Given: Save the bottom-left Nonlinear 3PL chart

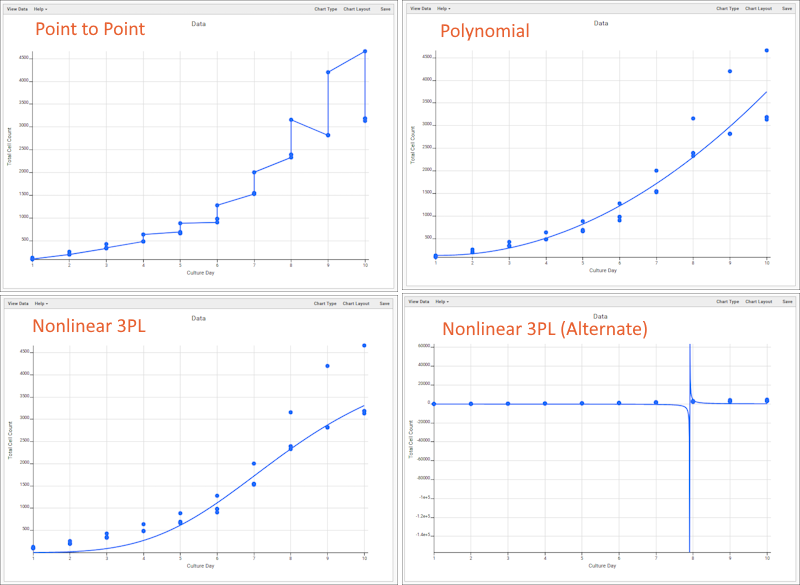Looking at the screenshot, I should (385, 303).
